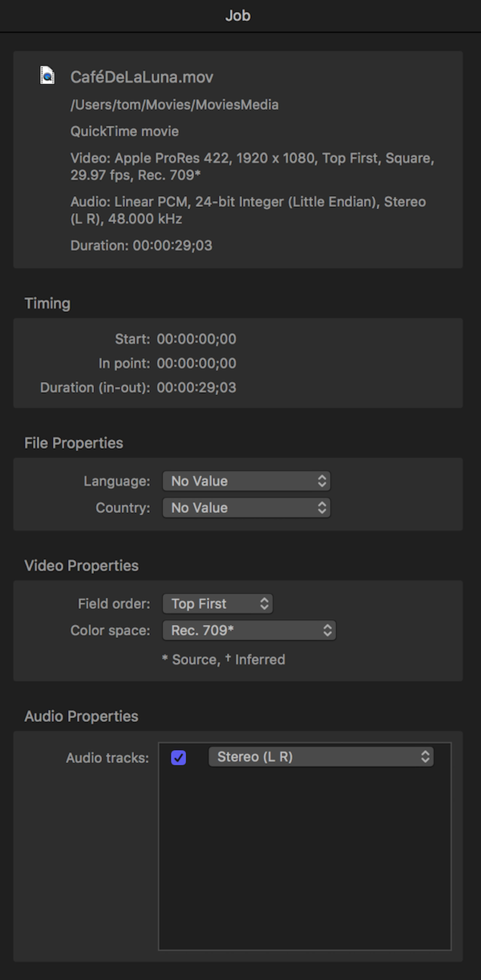Click the Color space stepper arrows

[327, 630]
